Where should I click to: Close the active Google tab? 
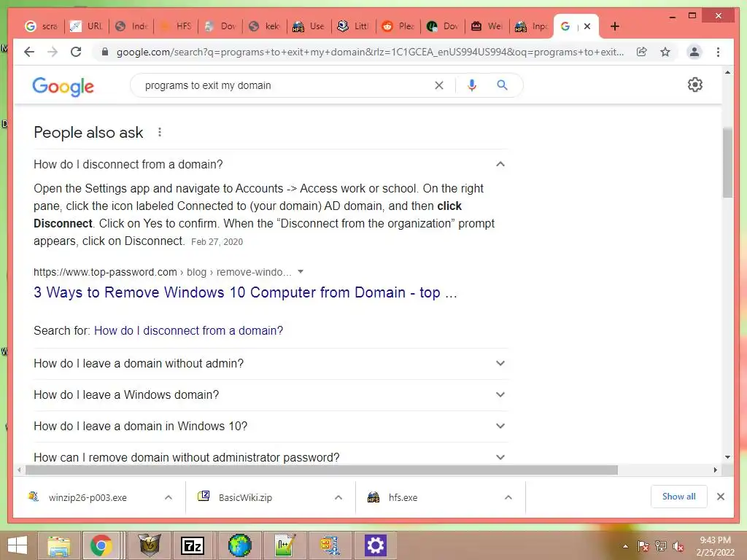coord(587,26)
